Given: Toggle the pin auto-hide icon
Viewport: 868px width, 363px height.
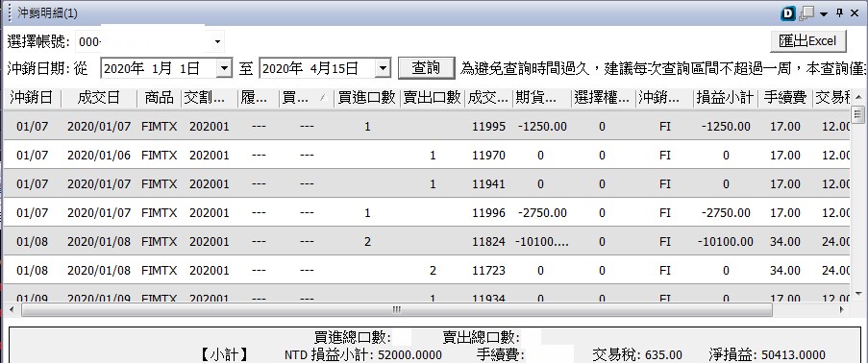Looking at the screenshot, I should pos(839,13).
